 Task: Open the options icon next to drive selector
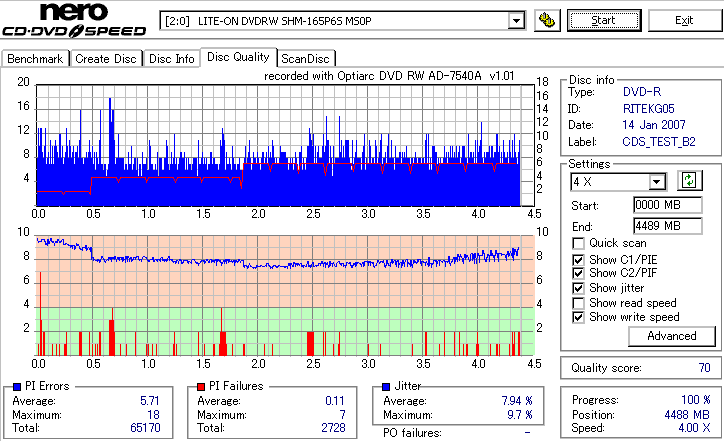pyautogui.click(x=547, y=21)
